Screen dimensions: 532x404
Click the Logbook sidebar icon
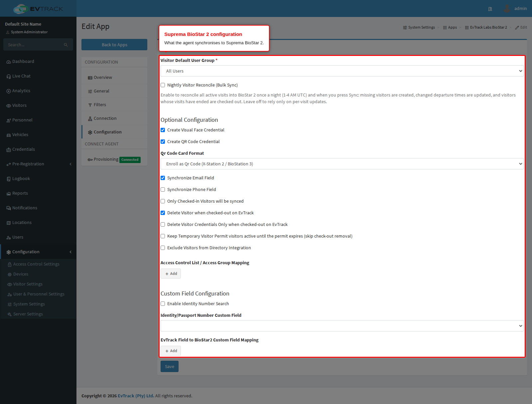pyautogui.click(x=9, y=179)
